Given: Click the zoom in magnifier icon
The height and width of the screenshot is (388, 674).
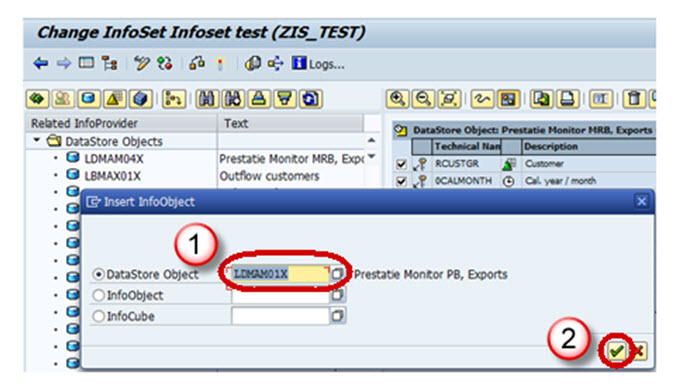Looking at the screenshot, I should (397, 99).
